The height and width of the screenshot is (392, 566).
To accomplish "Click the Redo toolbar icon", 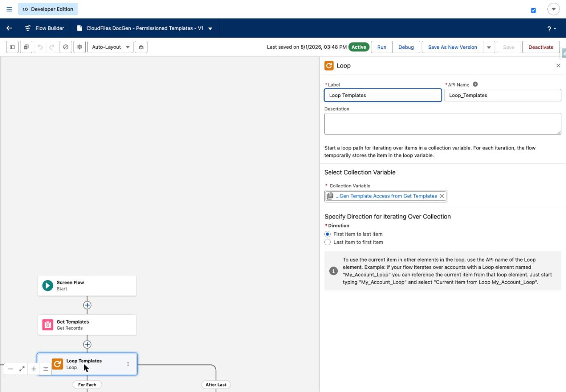I will pos(52,47).
